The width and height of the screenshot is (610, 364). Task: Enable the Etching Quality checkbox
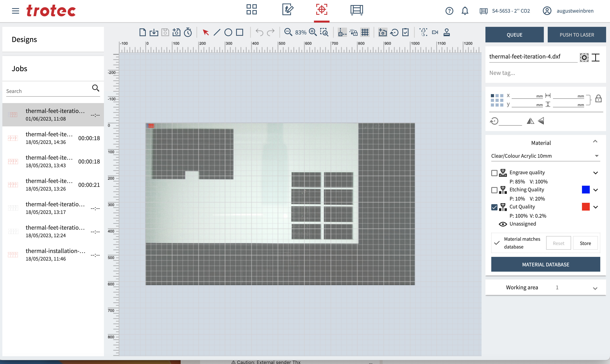coord(494,190)
